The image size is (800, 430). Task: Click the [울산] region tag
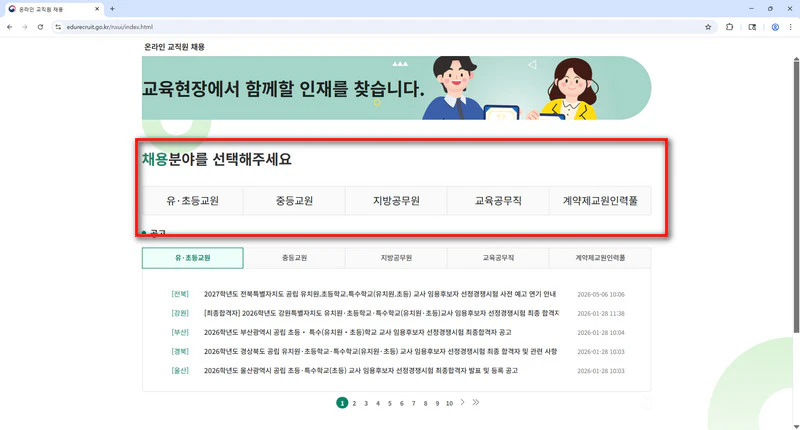click(x=180, y=371)
